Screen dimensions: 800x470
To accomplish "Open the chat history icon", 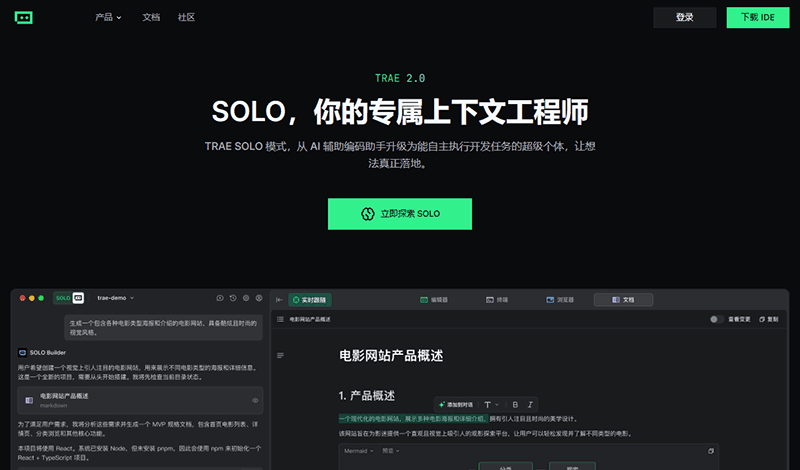I will pyautogui.click(x=233, y=298).
